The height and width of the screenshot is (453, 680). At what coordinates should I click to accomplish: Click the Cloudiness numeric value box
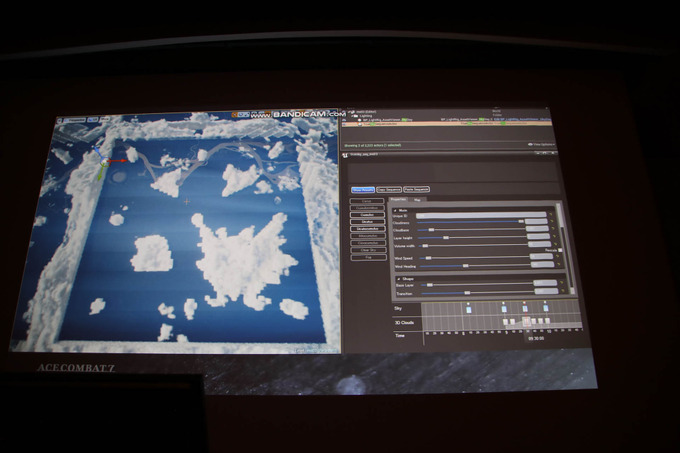tap(536, 222)
